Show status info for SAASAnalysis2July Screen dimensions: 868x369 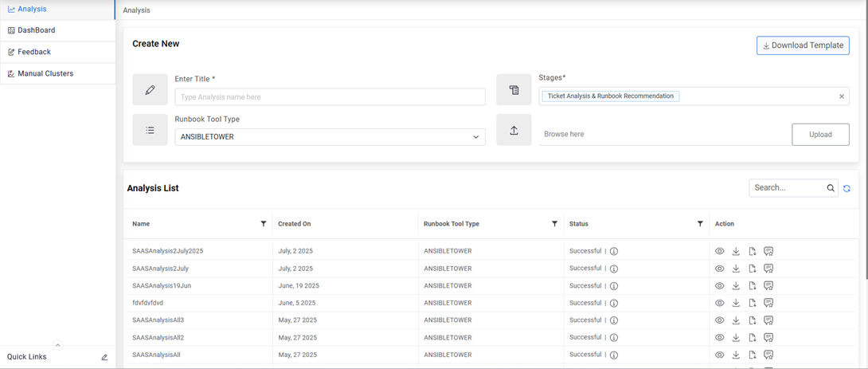click(614, 269)
